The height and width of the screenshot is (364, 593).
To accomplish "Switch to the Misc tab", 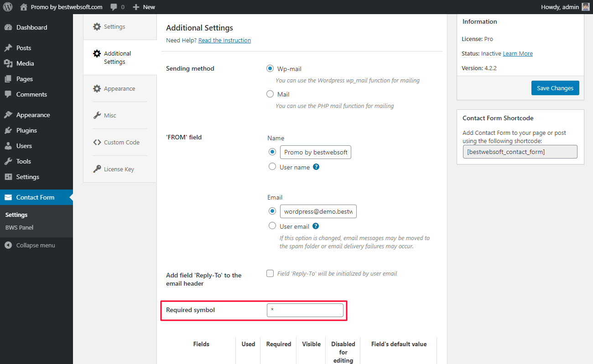I will (x=120, y=115).
